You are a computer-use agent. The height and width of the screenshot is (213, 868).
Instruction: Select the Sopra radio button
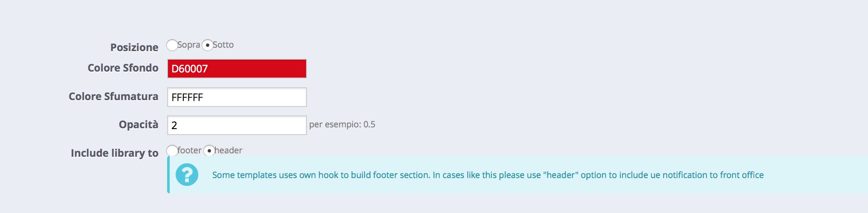(x=172, y=45)
